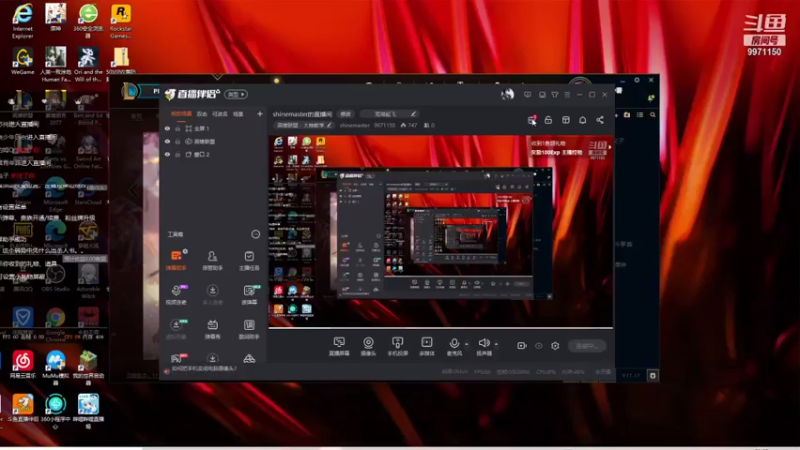The height and width of the screenshot is (450, 800).
Task: Click the start streaming button at bottom right
Action: [x=587, y=346]
